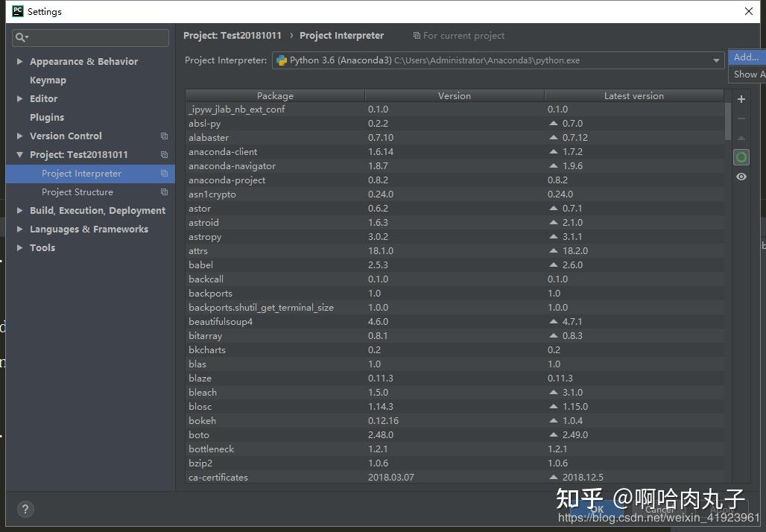Screen dimensions: 766x532
Task: Select the bokeh package row
Action: [455, 421]
